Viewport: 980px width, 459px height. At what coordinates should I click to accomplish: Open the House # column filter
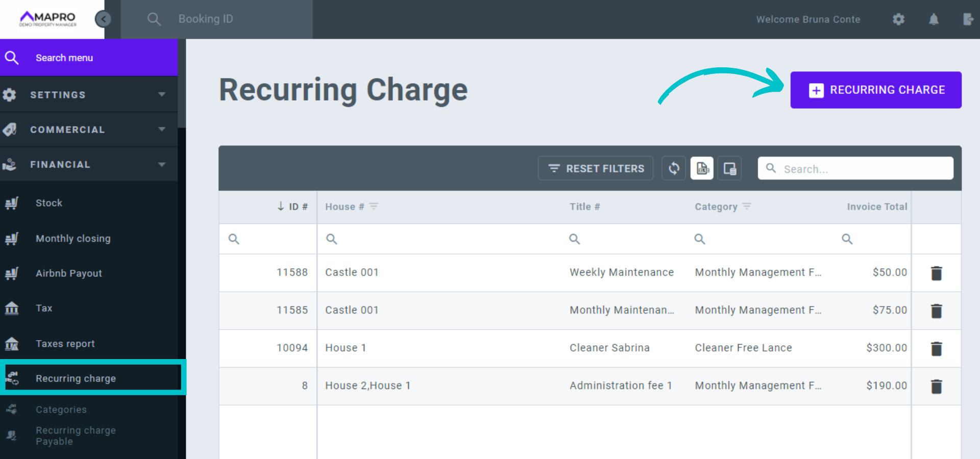coord(374,207)
